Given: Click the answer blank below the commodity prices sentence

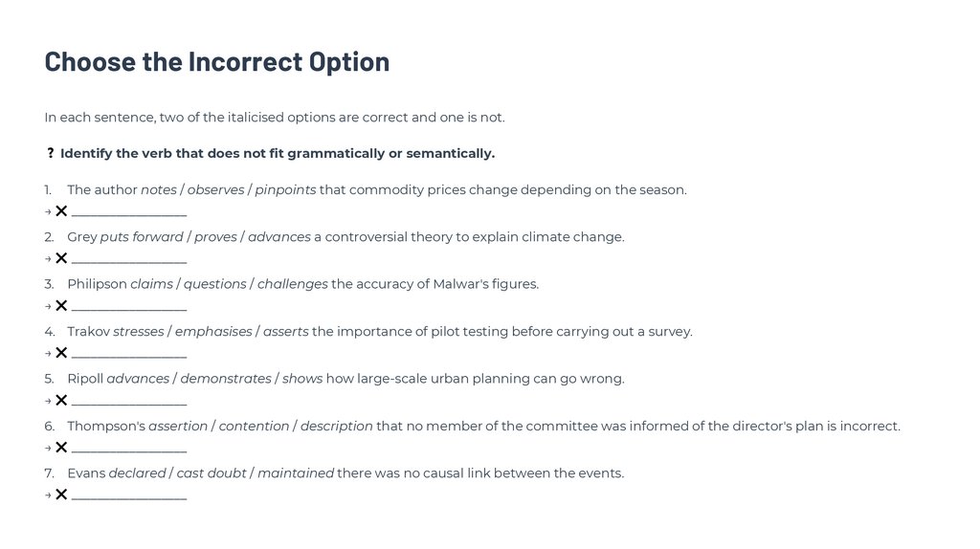Looking at the screenshot, I should pyautogui.click(x=129, y=213).
